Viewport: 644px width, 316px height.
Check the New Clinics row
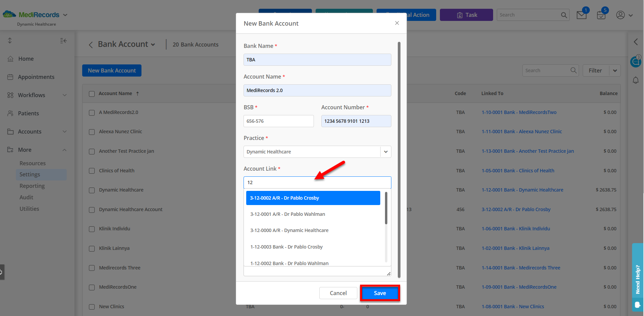pos(92,307)
